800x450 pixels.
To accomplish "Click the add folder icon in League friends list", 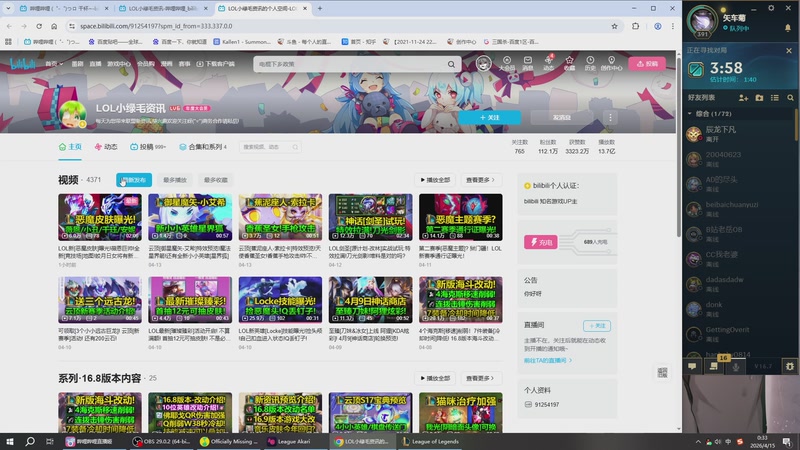I will 759,97.
